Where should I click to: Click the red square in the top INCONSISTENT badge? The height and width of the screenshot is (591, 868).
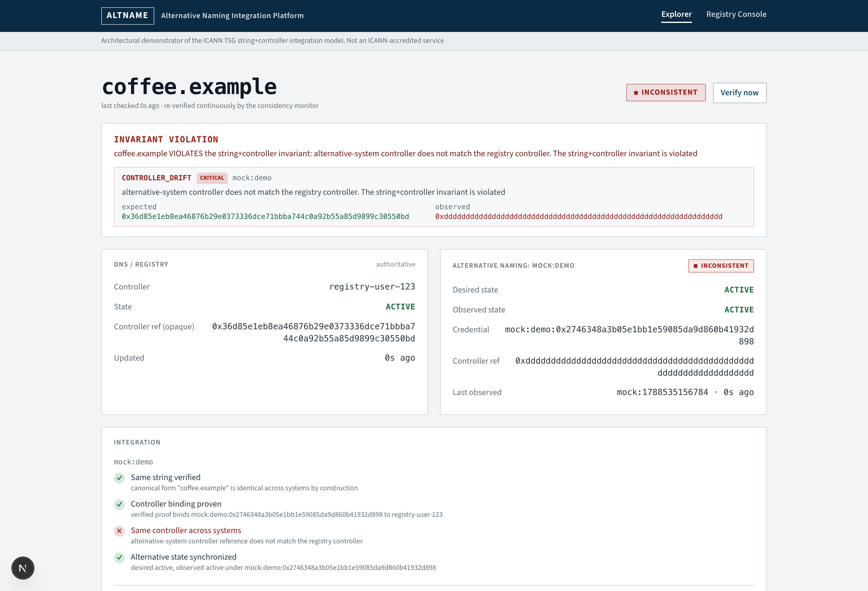(x=636, y=93)
